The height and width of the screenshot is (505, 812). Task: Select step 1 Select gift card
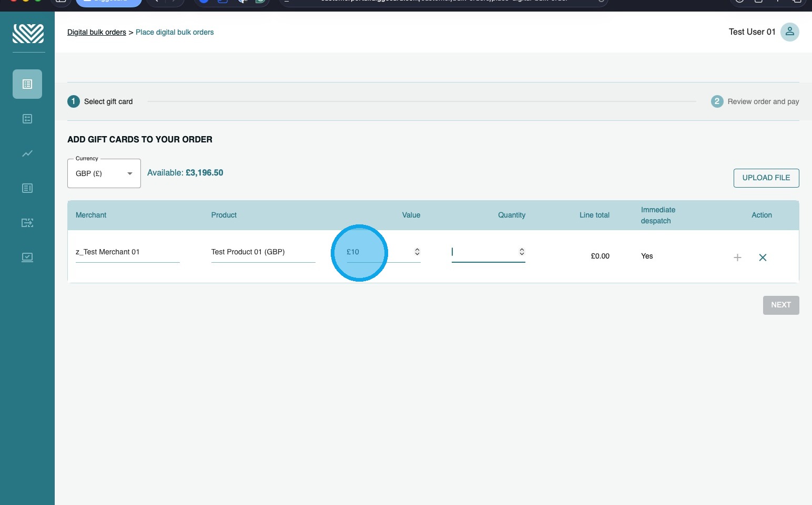point(100,101)
